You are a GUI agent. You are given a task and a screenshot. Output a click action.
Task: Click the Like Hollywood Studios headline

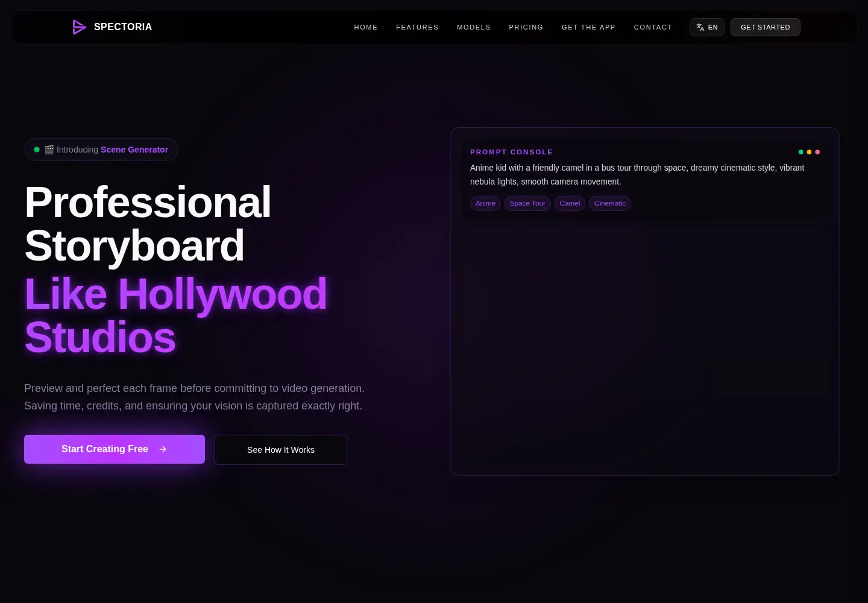coord(175,315)
